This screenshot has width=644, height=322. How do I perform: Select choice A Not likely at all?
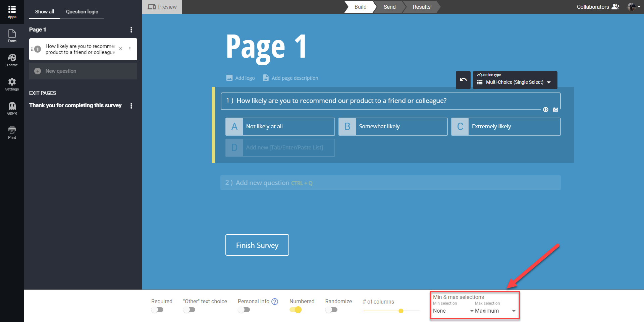point(280,127)
